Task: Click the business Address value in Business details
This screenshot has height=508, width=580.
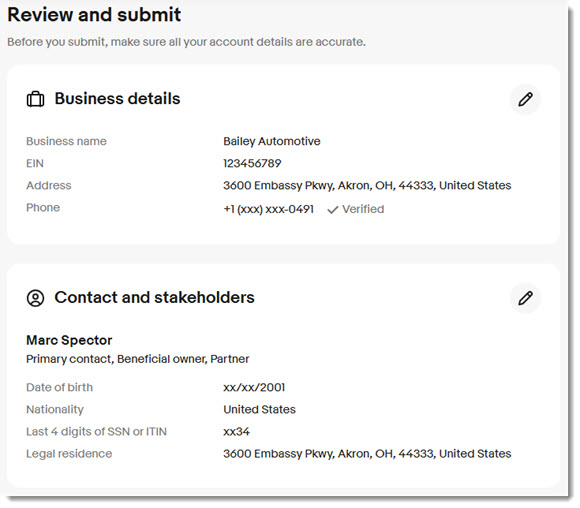Action: coord(367,185)
